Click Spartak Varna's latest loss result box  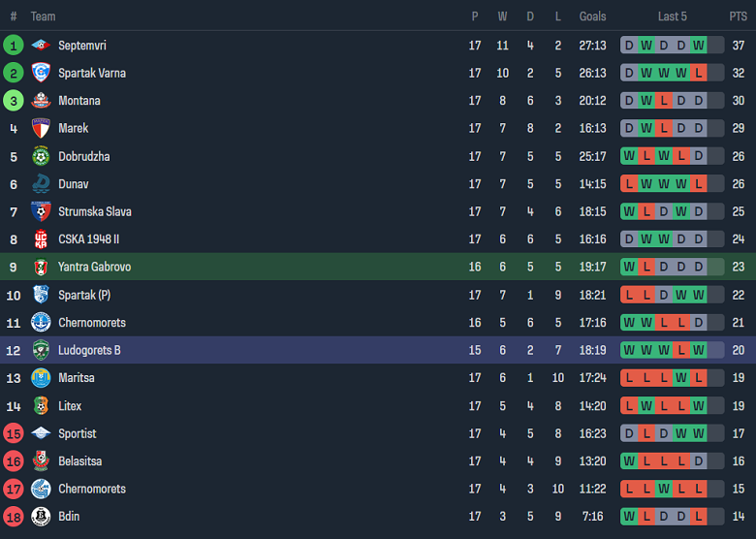699,73
